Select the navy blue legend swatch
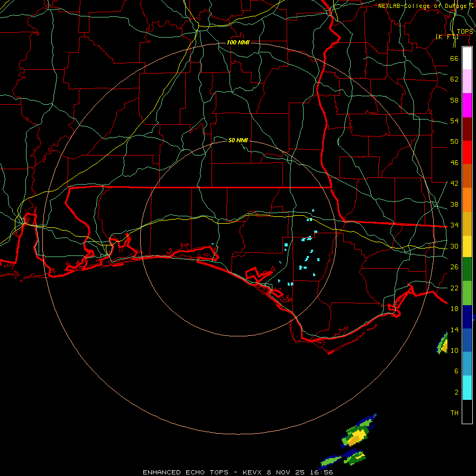The width and height of the screenshot is (476, 476). click(467, 317)
